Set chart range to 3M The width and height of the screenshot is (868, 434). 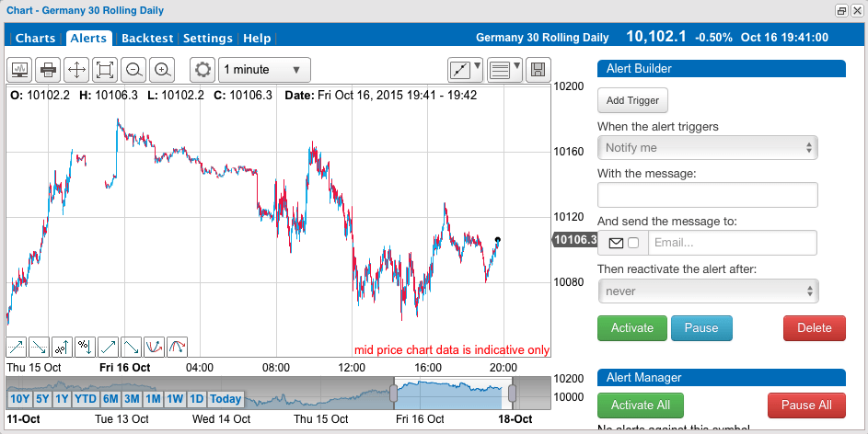click(132, 399)
